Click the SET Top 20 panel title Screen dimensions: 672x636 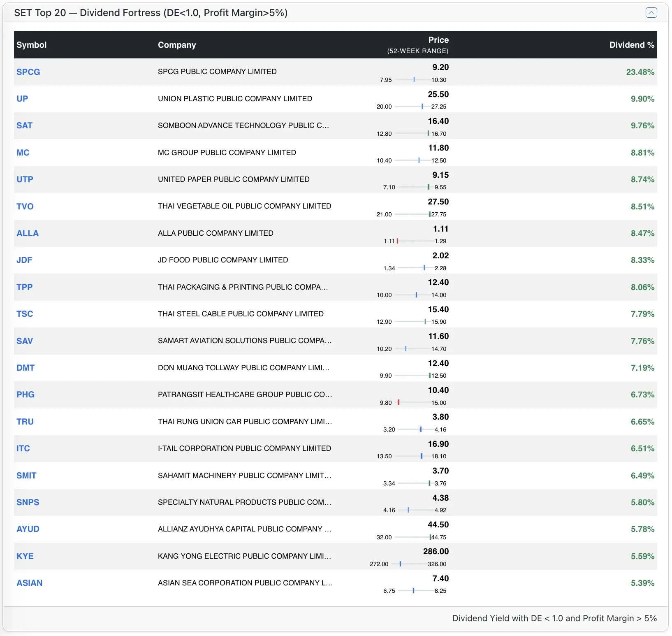click(151, 13)
